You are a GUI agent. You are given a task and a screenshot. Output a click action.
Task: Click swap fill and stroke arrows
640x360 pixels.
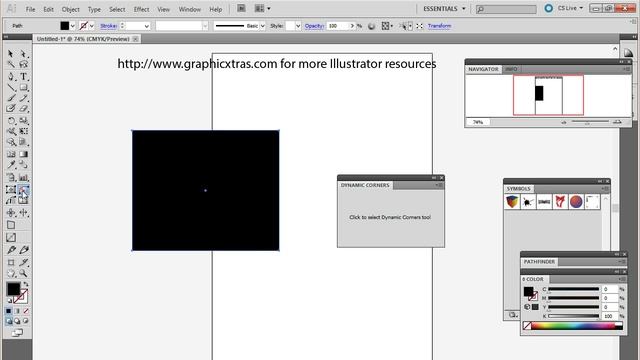click(x=25, y=284)
